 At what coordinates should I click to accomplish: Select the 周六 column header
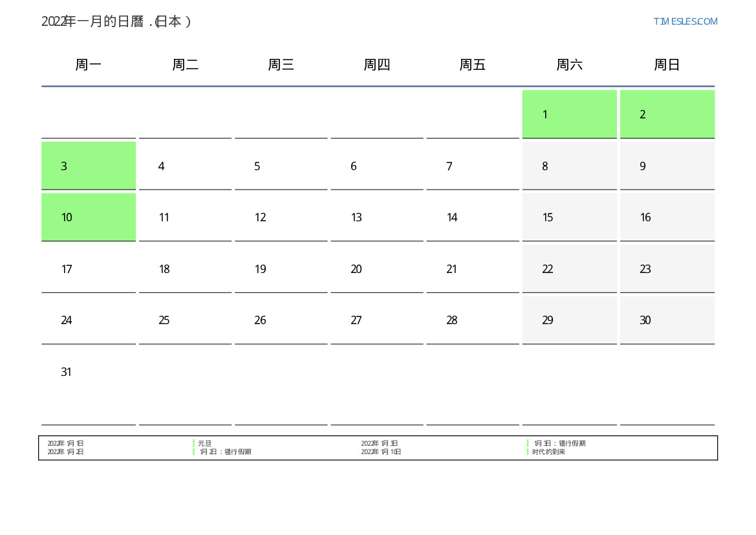(569, 65)
